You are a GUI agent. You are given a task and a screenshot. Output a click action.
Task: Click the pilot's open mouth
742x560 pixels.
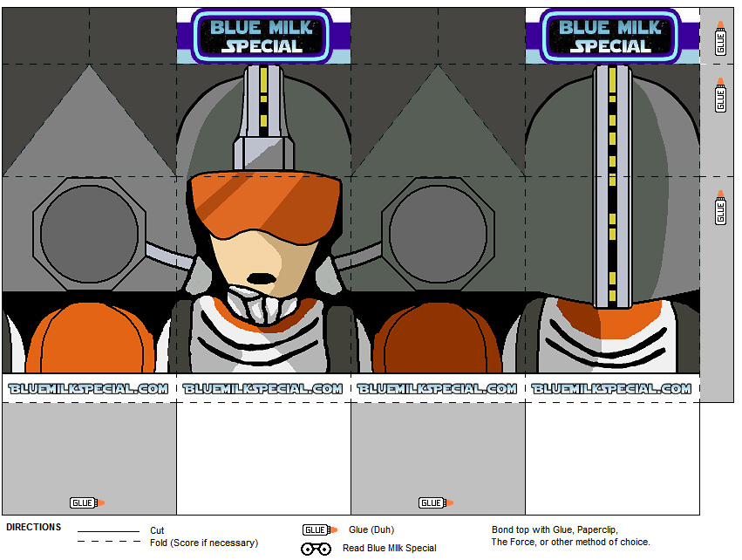point(262,278)
